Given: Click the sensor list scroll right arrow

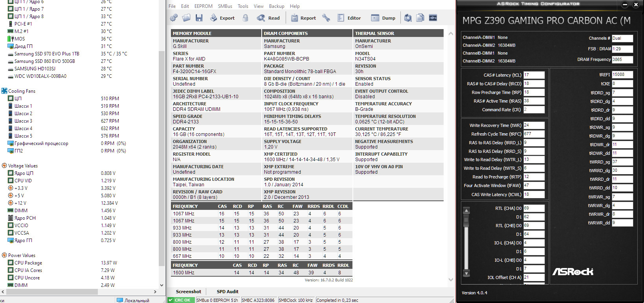Looking at the screenshot, I should (155, 292).
